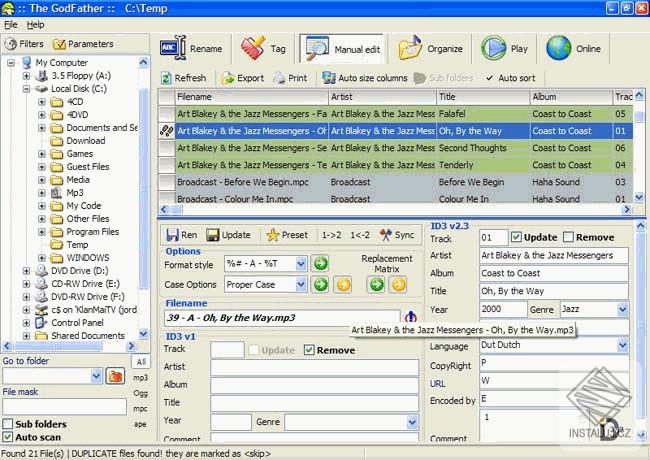Click the icon next to Filename field

coord(410,317)
